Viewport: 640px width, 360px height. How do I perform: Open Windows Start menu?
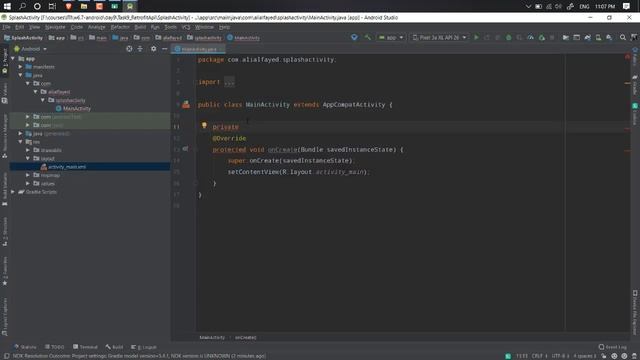(x=7, y=6)
